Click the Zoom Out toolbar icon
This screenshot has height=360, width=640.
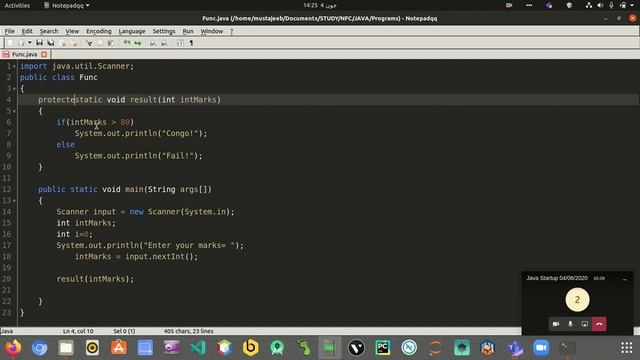pyautogui.click(x=164, y=43)
